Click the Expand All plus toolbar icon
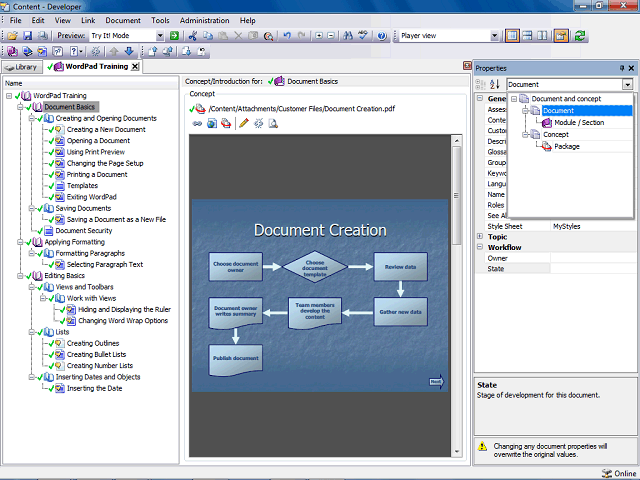Screen dimensions: 640x480 [x=319, y=36]
